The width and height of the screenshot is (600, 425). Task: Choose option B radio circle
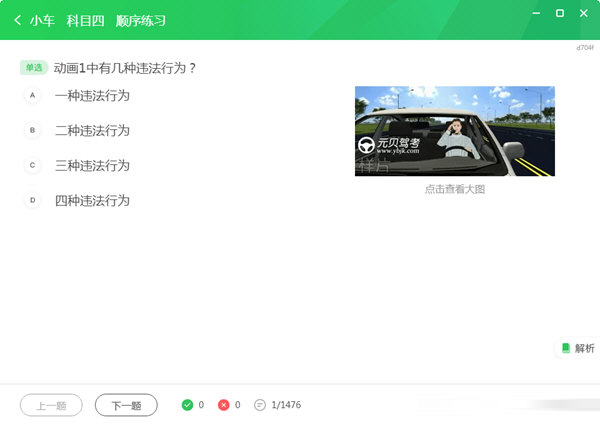tap(32, 130)
